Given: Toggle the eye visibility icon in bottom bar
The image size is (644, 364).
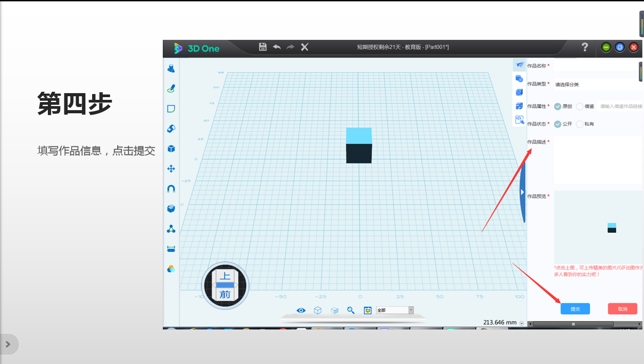Looking at the screenshot, I should click(x=301, y=310).
